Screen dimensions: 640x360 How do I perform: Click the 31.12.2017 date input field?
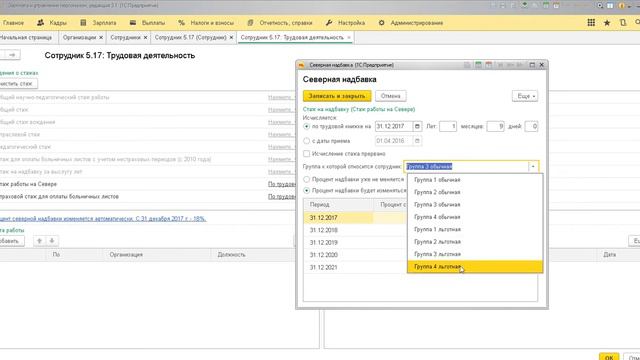click(x=394, y=127)
